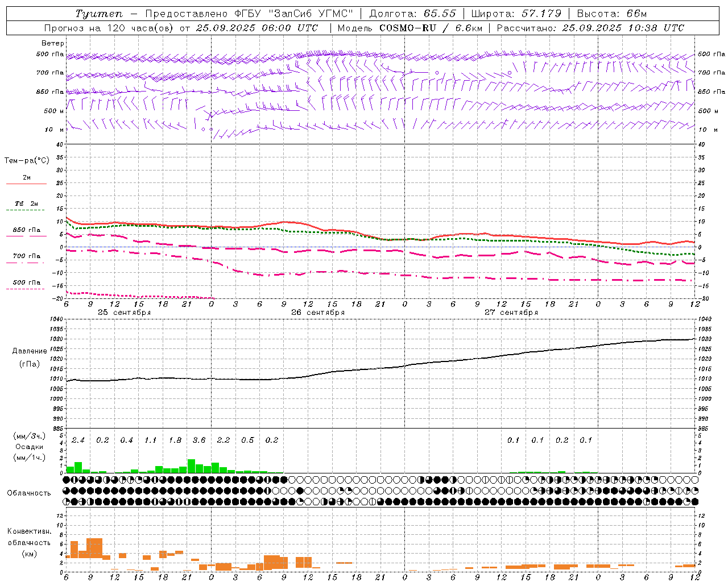Screen dimensions: 728x582
Task: Click the "Ветер" wind panel label
Action: click(x=52, y=43)
